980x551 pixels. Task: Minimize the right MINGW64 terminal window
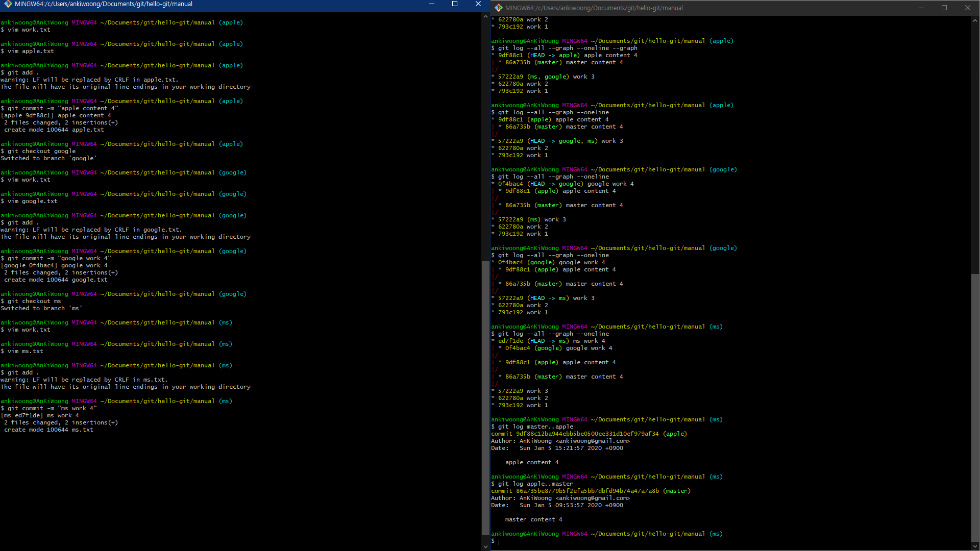(921, 8)
